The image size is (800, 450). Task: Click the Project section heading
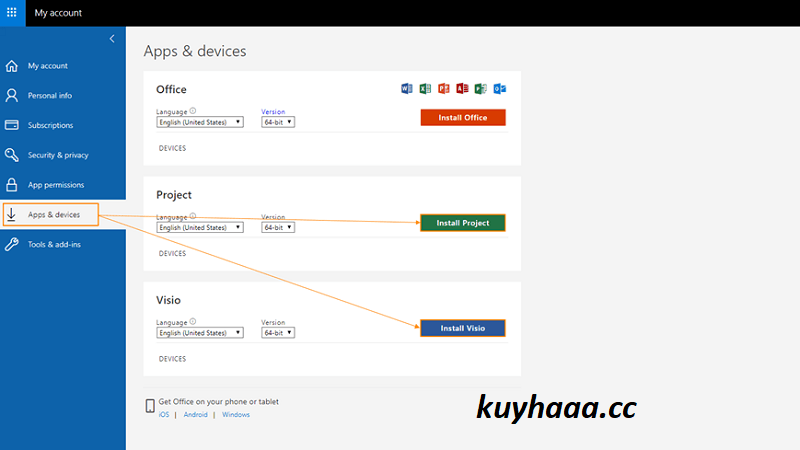tap(174, 195)
